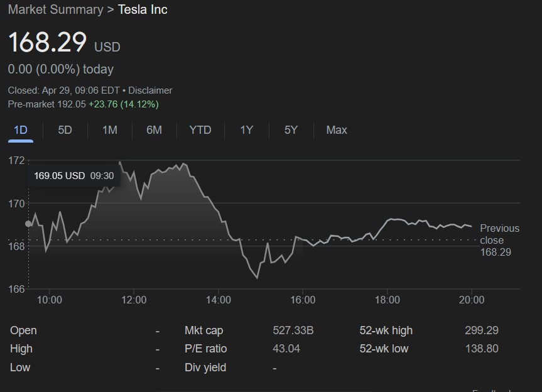Viewport: 542px width, 392px height.
Task: Click the Mkt cap value 527.33B
Action: [x=293, y=330]
